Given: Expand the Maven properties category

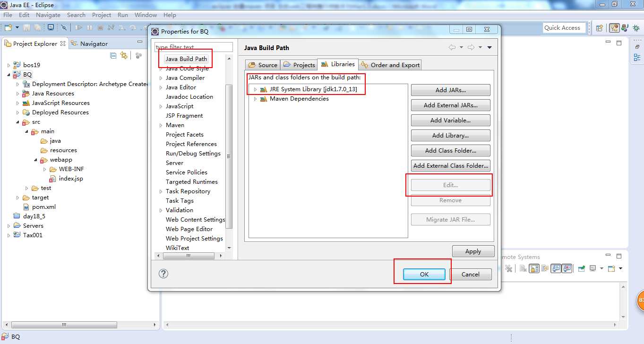Looking at the screenshot, I should coord(161,125).
